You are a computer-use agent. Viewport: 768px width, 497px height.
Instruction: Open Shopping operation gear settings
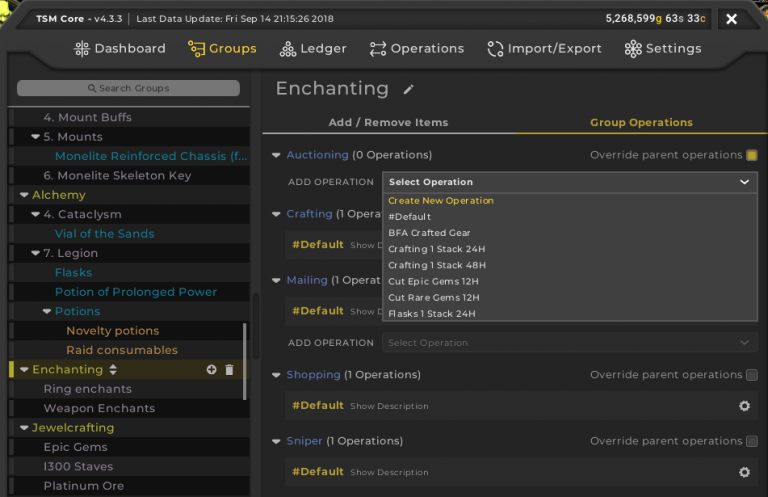744,406
